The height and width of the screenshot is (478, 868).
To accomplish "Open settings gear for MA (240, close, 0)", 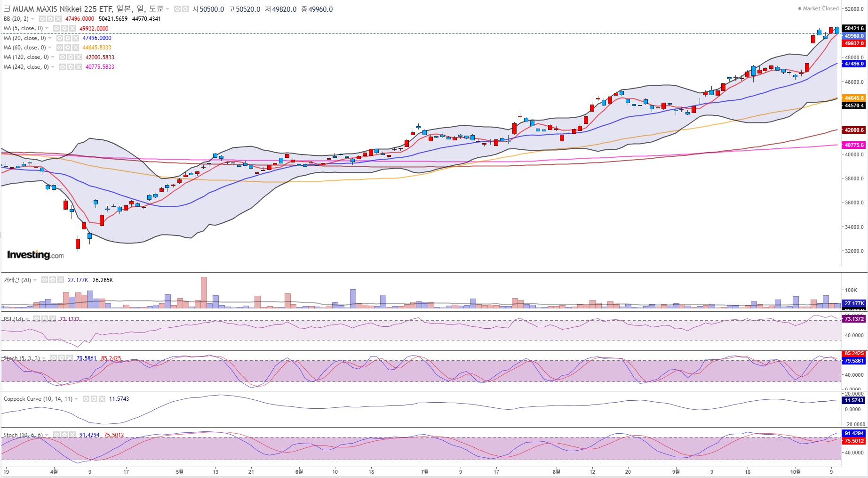I will [x=70, y=67].
